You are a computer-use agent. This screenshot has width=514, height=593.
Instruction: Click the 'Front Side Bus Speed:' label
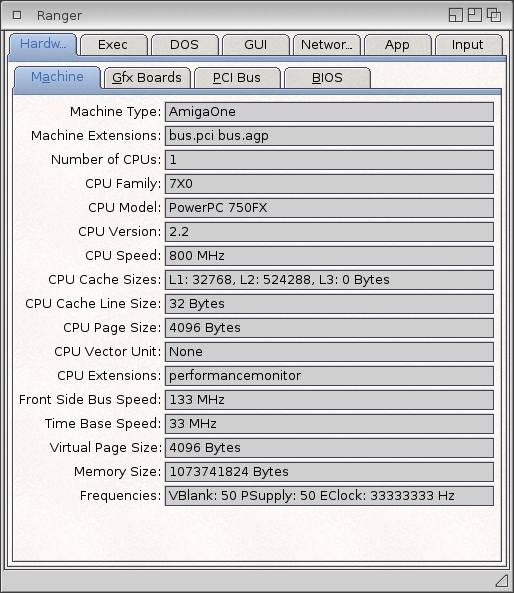pos(90,400)
